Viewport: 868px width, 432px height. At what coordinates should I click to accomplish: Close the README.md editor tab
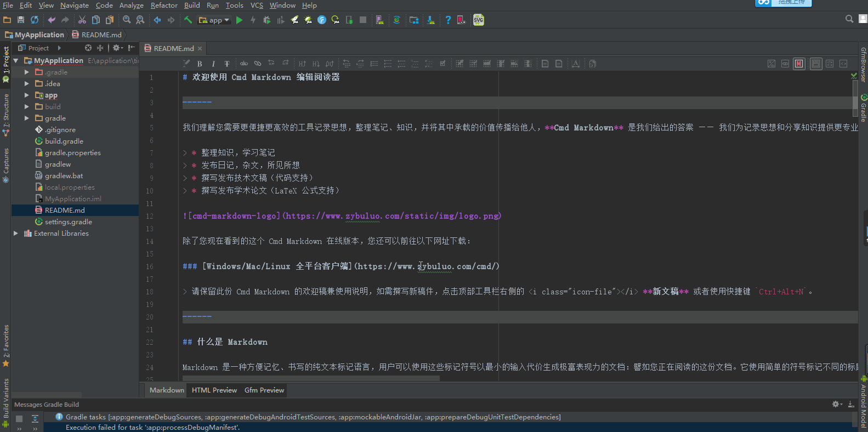pos(200,48)
